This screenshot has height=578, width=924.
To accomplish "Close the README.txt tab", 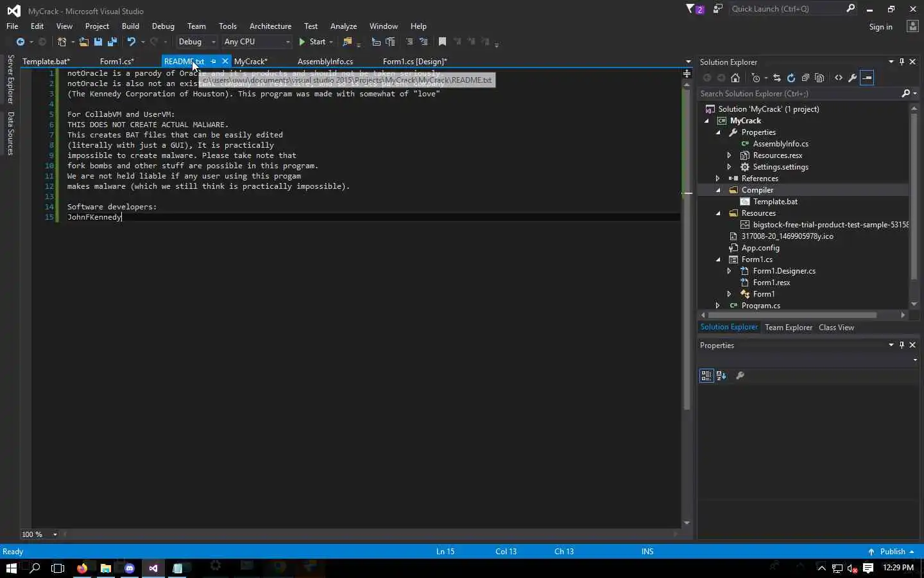I will (225, 62).
